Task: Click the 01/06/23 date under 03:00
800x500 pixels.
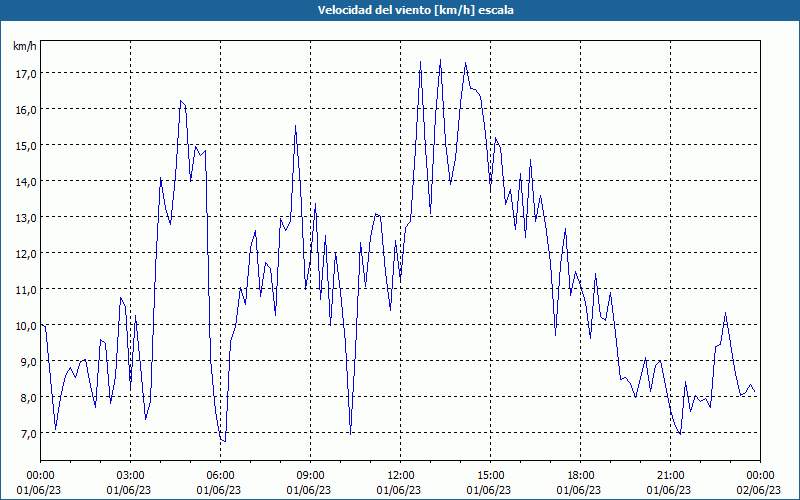Action: pyautogui.click(x=129, y=490)
